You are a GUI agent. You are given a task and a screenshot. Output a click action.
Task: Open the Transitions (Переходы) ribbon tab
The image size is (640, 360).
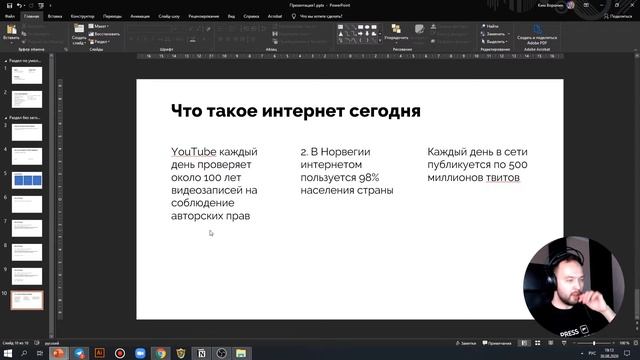[x=112, y=16]
